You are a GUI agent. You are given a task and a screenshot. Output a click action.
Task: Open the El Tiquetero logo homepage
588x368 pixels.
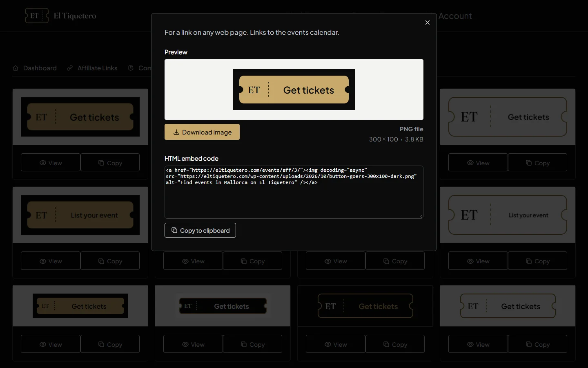point(61,16)
